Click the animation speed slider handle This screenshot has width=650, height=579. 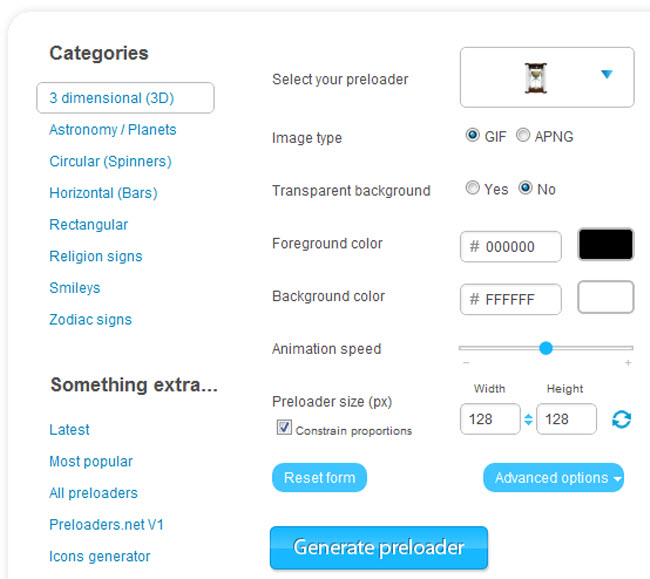point(546,348)
